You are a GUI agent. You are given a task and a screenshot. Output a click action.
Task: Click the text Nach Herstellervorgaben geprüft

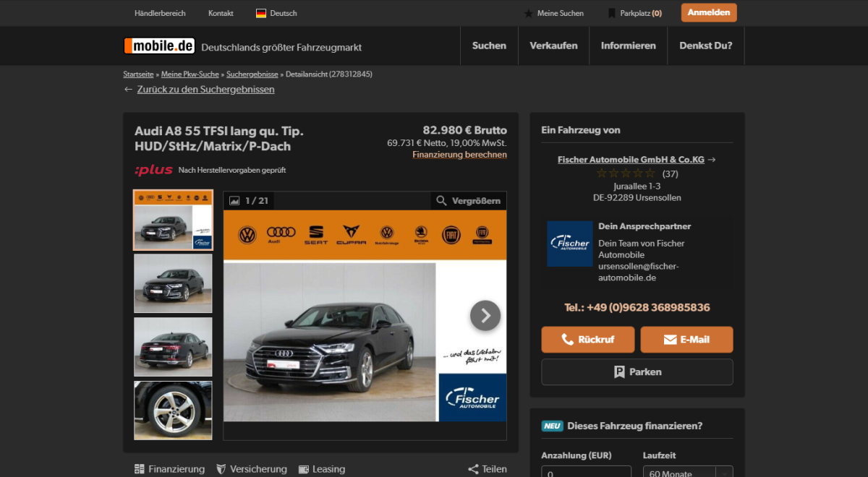pyautogui.click(x=232, y=171)
